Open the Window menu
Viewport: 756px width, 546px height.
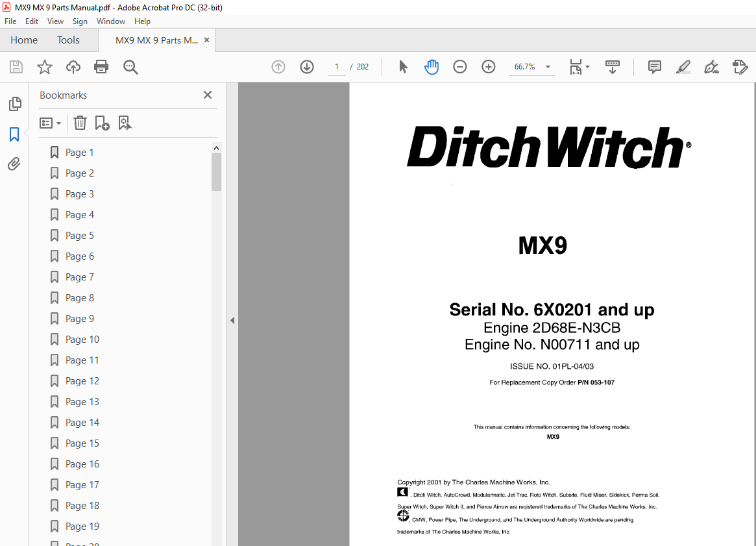(x=111, y=21)
